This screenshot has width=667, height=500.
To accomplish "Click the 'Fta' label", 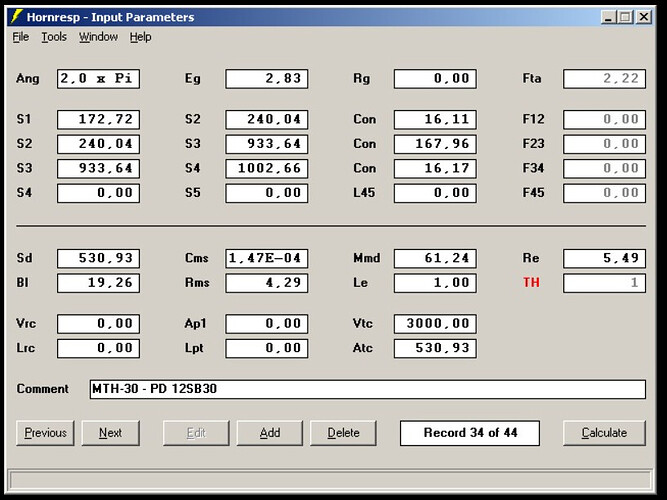I will click(532, 78).
